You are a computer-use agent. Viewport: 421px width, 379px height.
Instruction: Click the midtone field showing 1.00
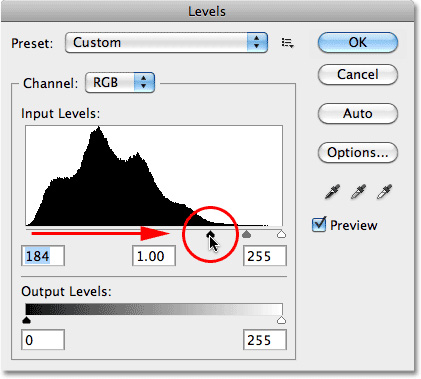[154, 256]
